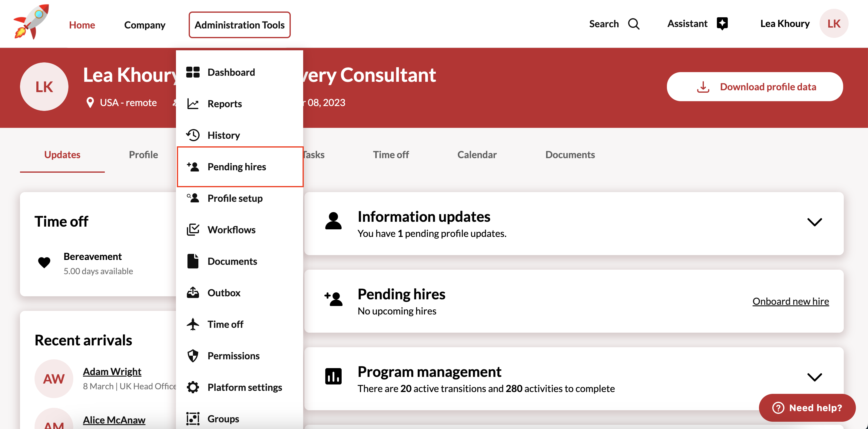868x429 pixels.
Task: Click the rocket logo icon
Action: pyautogui.click(x=31, y=22)
